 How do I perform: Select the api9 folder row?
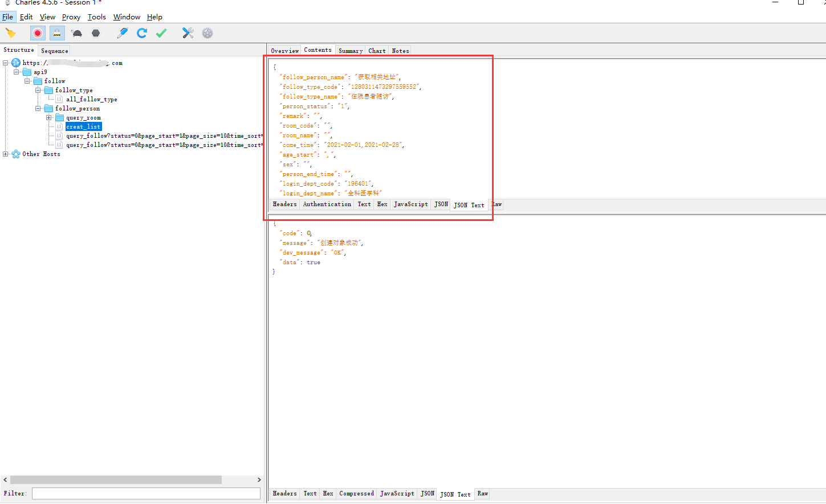point(40,72)
